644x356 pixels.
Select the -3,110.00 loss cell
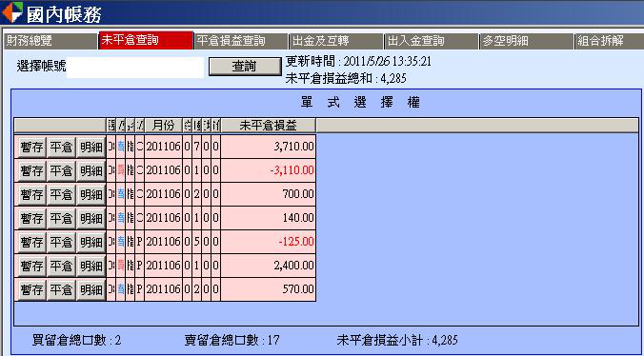[x=269, y=170]
